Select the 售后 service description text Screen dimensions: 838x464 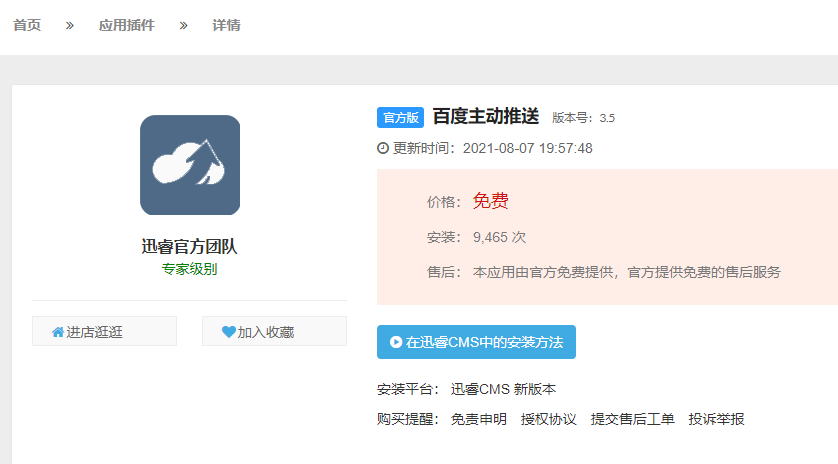pyautogui.click(x=626, y=272)
